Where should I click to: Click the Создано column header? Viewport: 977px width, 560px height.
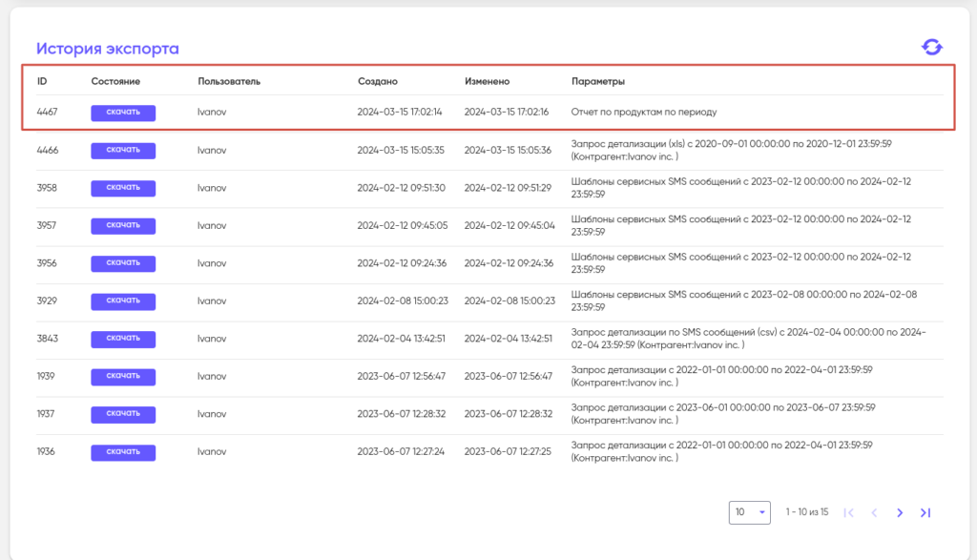(377, 81)
